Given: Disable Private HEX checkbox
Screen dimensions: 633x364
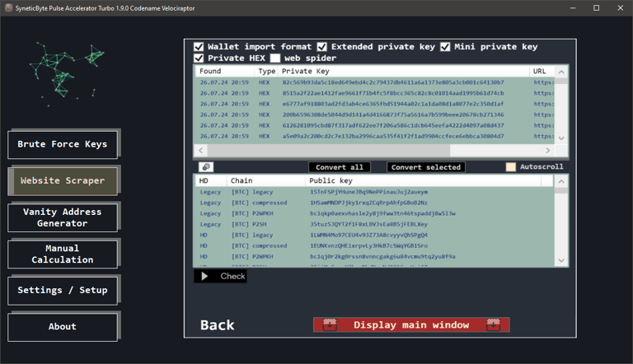Looking at the screenshot, I should [x=199, y=58].
